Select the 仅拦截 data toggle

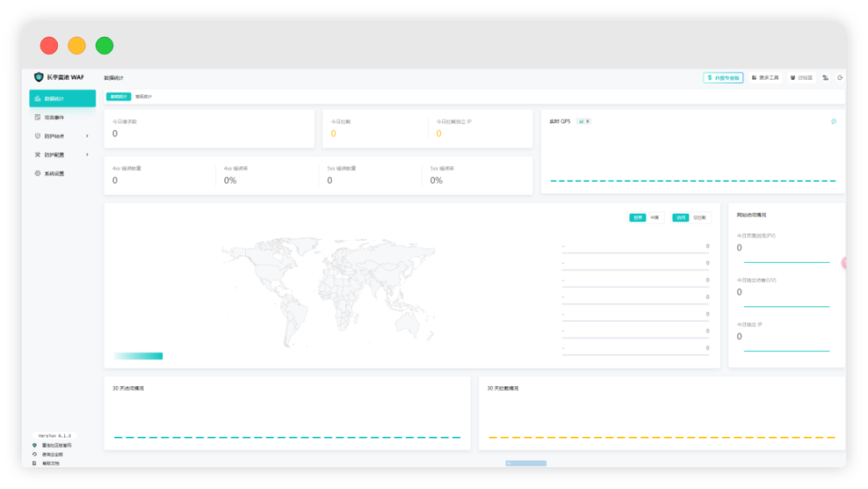click(x=700, y=218)
